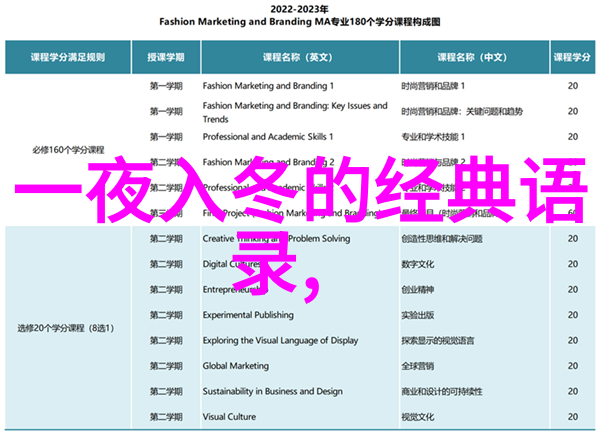Click the 'Digital Culture' course cell
This screenshot has height=435, width=600.
[232, 264]
